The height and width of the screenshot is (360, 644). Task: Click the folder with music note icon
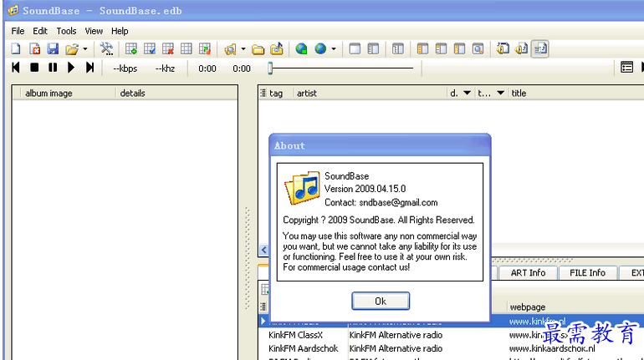(x=277, y=48)
